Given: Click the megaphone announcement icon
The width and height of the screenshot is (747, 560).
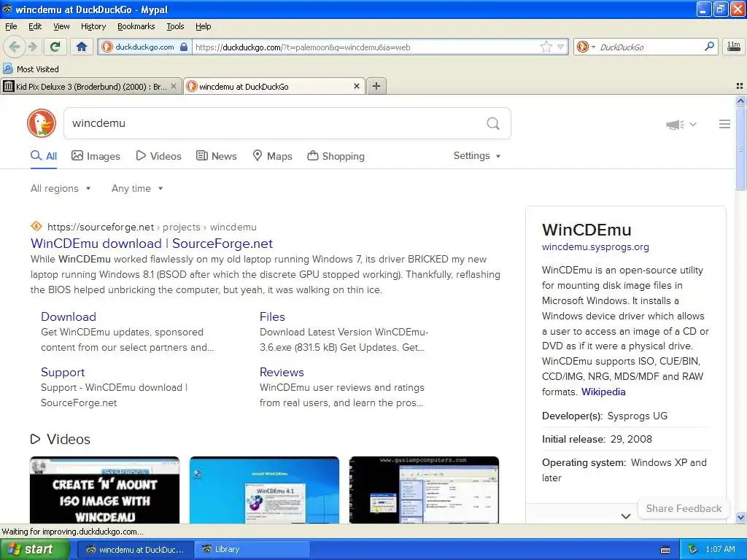Looking at the screenshot, I should click(x=675, y=124).
